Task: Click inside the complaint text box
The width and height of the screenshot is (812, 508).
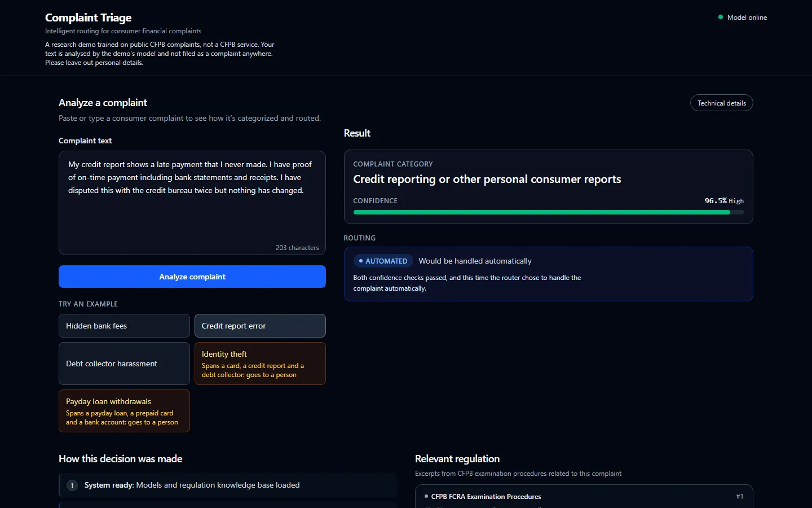Action: click(192, 203)
